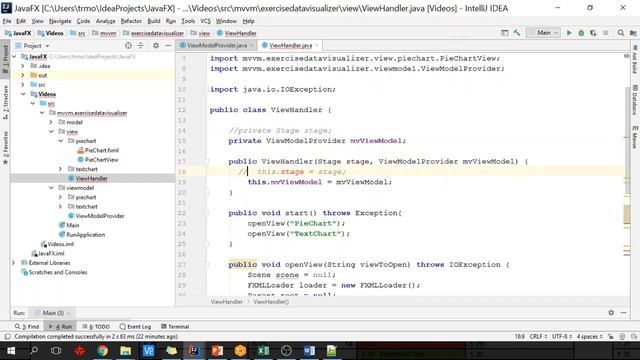This screenshot has height=360, width=640.
Task: Expand External Libraries node
Action: click(x=13, y=263)
